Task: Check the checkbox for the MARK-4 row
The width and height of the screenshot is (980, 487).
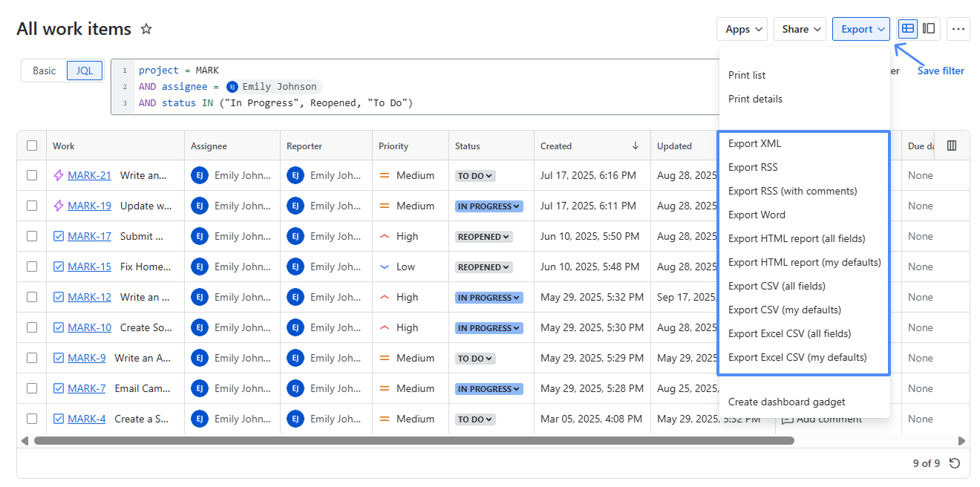Action: click(31, 418)
